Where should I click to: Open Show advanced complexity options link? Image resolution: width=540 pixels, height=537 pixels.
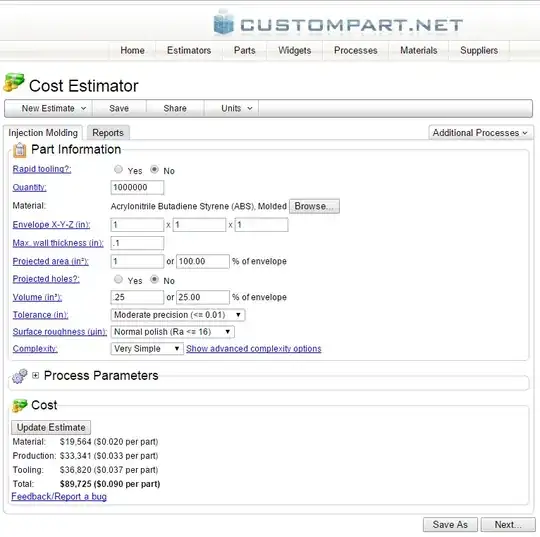pyautogui.click(x=254, y=349)
